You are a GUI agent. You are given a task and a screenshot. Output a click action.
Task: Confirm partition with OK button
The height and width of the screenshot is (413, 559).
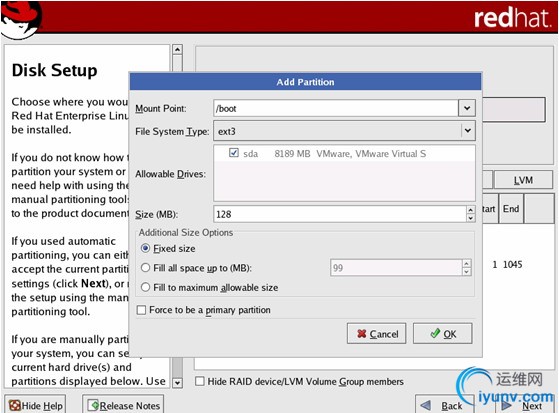[x=442, y=333]
